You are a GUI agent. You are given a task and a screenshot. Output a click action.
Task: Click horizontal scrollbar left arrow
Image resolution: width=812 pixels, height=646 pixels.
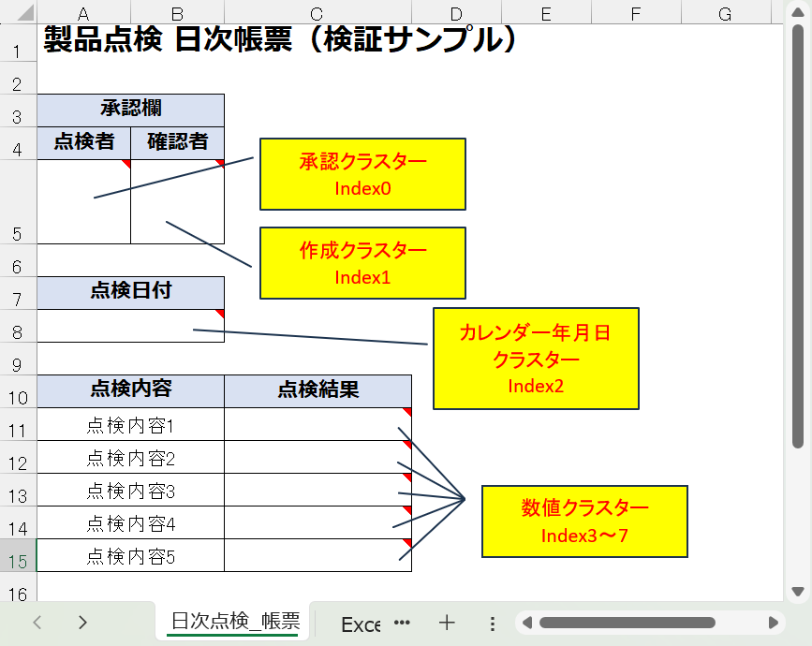(527, 623)
